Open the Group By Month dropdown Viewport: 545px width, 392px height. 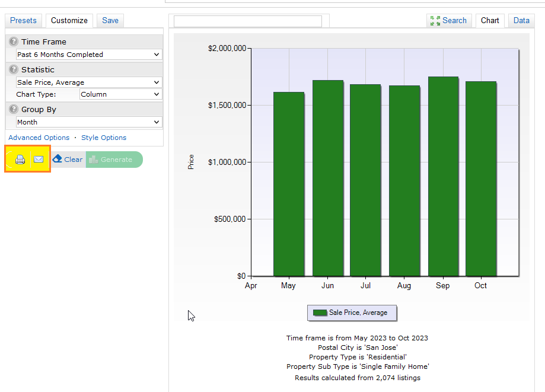pyautogui.click(x=89, y=122)
